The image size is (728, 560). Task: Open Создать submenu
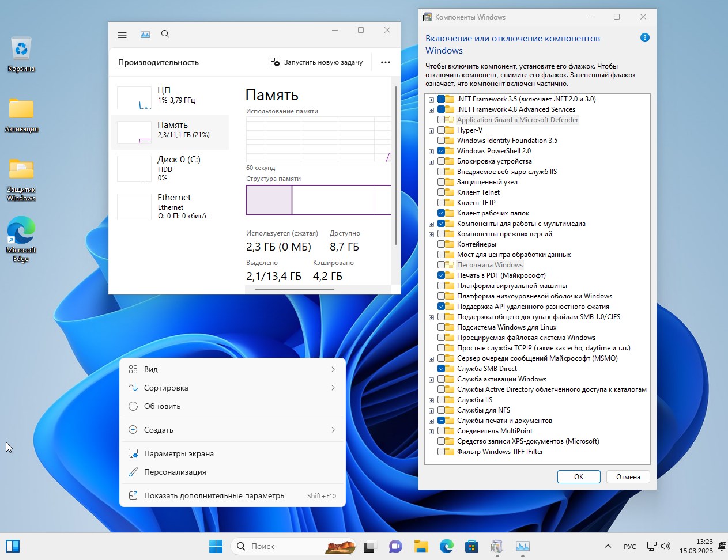(232, 430)
